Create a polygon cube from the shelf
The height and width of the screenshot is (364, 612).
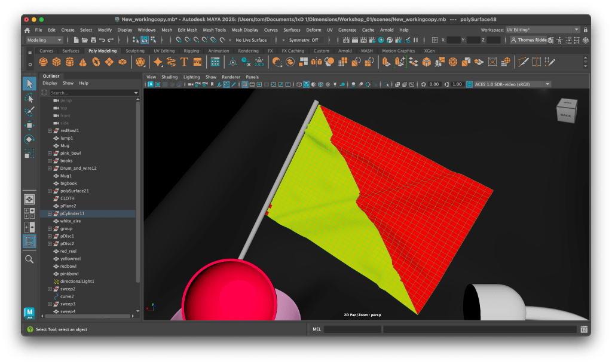(57, 62)
